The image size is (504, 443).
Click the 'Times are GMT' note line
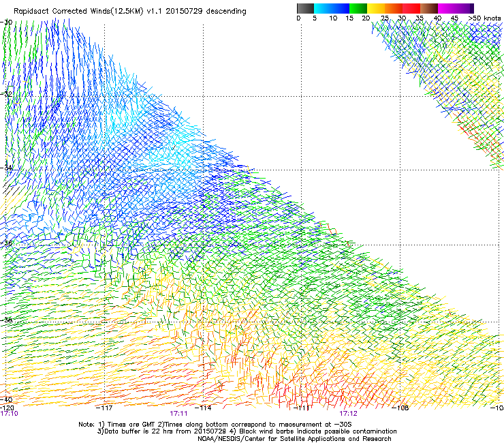tap(215, 425)
